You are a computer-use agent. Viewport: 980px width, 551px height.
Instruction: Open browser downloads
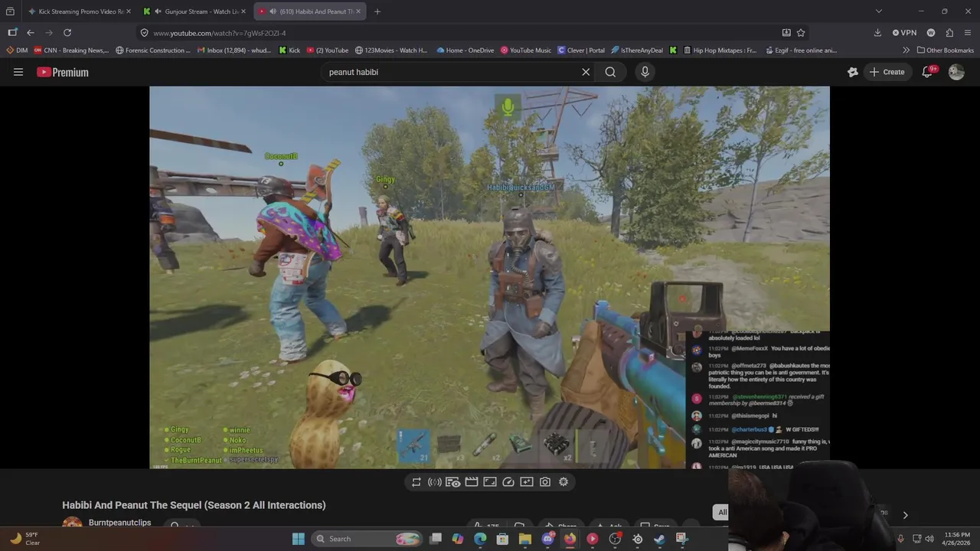[x=877, y=33]
